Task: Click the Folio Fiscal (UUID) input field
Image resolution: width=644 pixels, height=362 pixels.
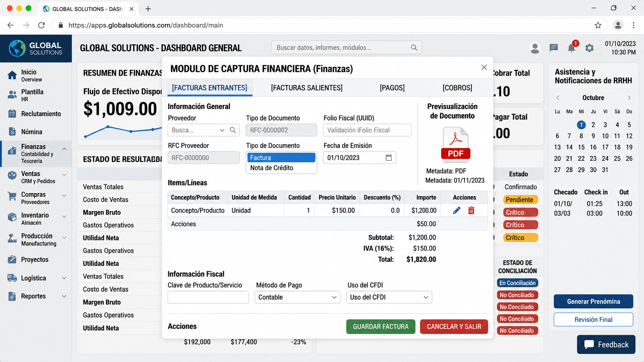Action: click(367, 130)
